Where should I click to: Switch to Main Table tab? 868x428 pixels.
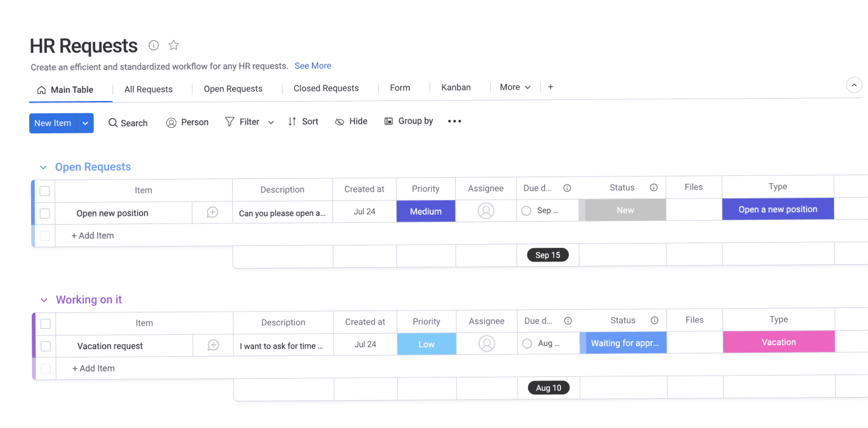[x=71, y=89]
